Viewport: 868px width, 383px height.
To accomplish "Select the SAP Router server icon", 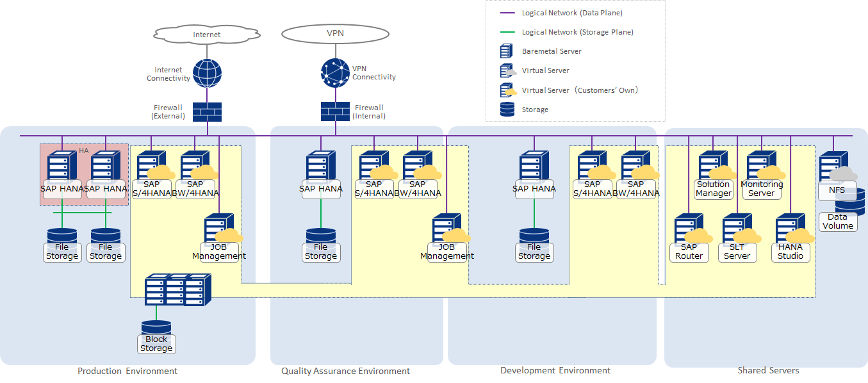I will [692, 229].
